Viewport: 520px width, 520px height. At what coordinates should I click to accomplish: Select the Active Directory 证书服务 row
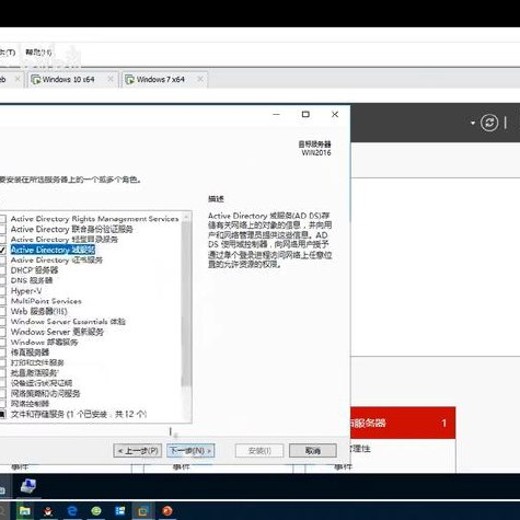pyautogui.click(x=57, y=260)
